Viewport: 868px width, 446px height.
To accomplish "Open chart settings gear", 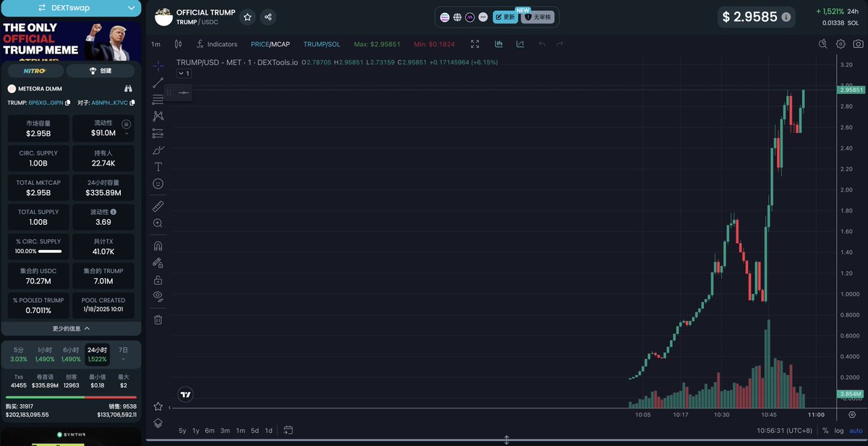I will (x=841, y=44).
